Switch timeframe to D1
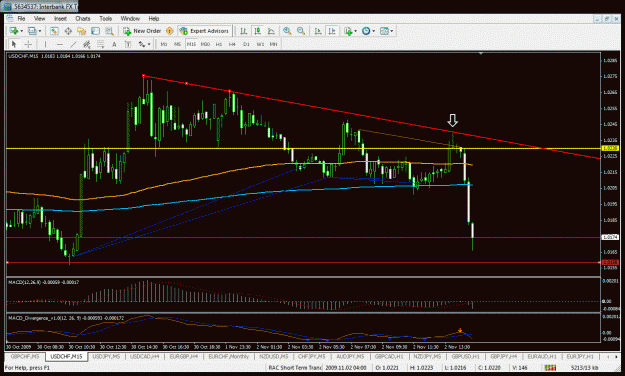The image size is (625, 376). 246,44
